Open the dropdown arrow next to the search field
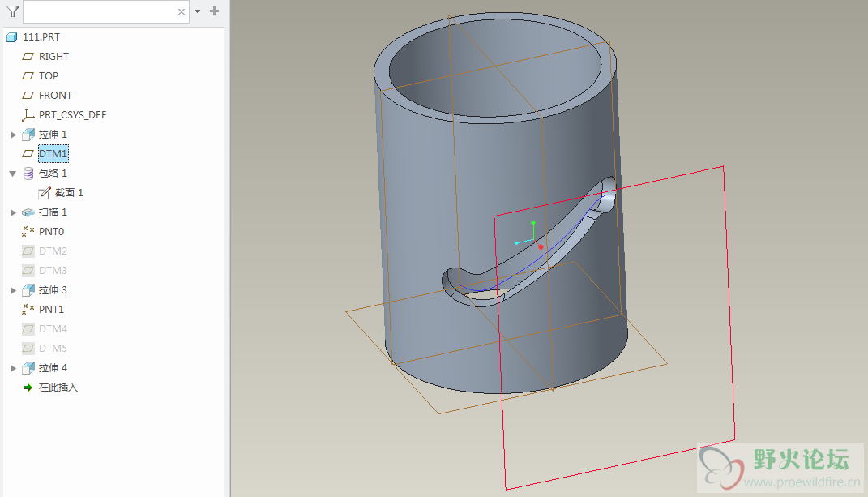The image size is (868, 497). (x=197, y=11)
